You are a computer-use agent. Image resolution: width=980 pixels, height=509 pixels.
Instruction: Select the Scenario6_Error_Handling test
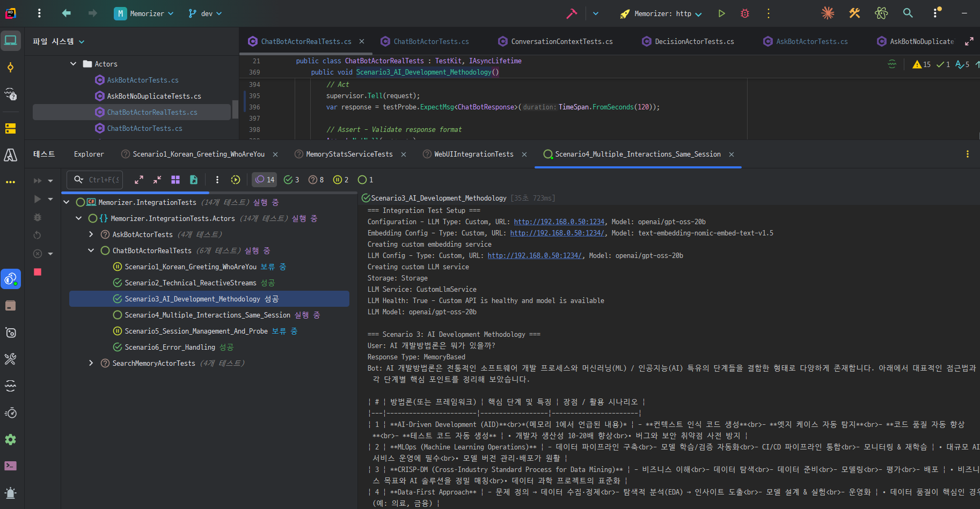(x=170, y=347)
